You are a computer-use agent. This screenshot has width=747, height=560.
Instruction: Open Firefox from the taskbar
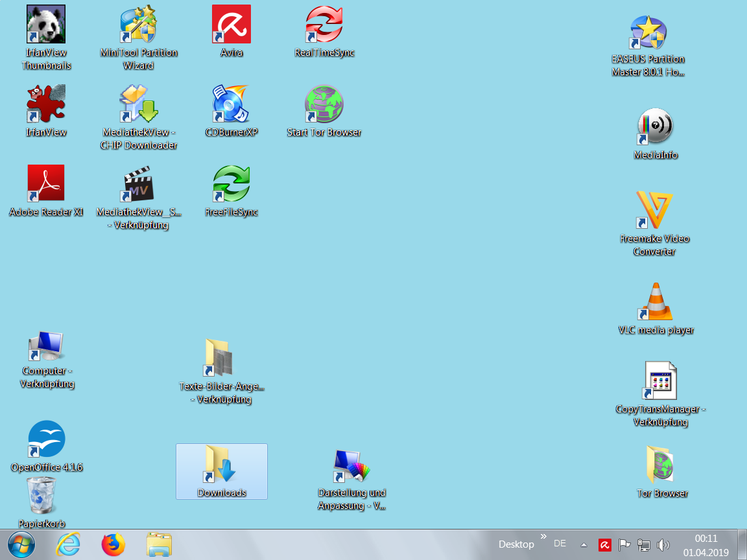(113, 544)
